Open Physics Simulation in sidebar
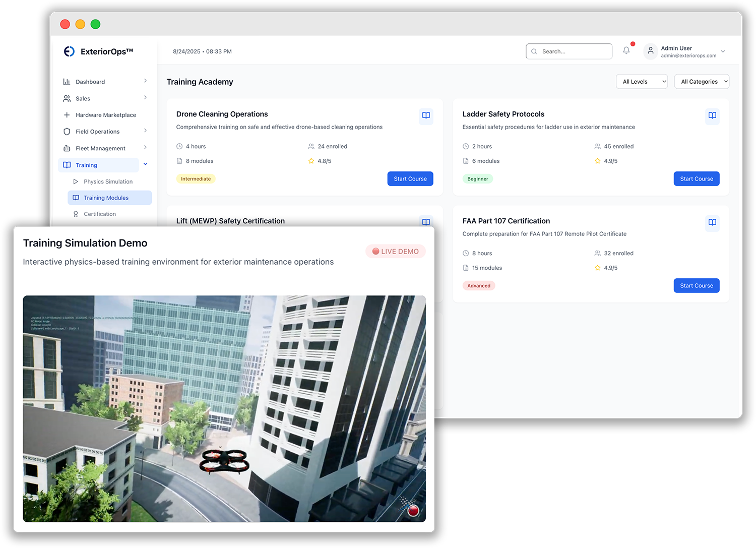The image size is (756, 548). tap(108, 181)
